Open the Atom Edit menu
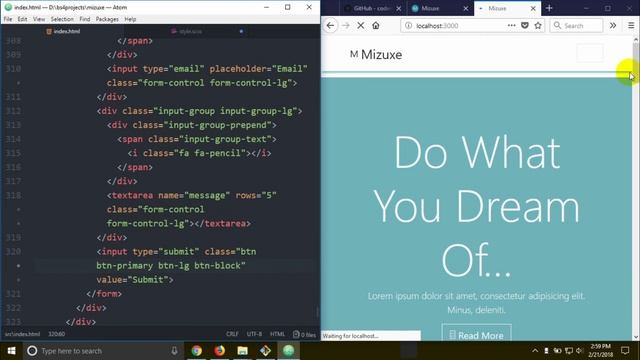The image size is (640, 360). (22, 19)
